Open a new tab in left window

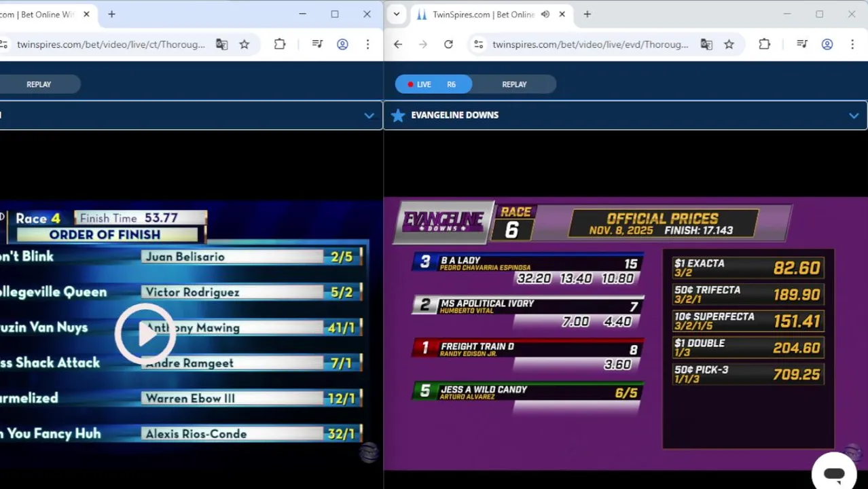tap(111, 14)
